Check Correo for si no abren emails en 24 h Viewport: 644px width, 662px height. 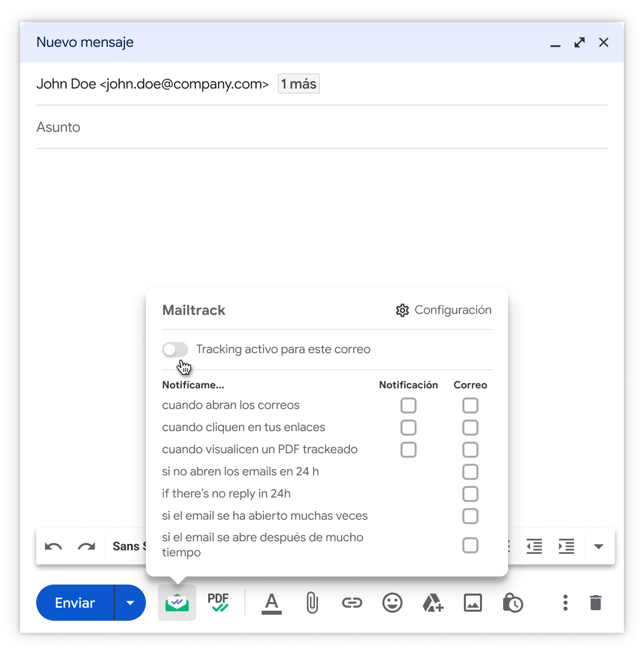(470, 472)
